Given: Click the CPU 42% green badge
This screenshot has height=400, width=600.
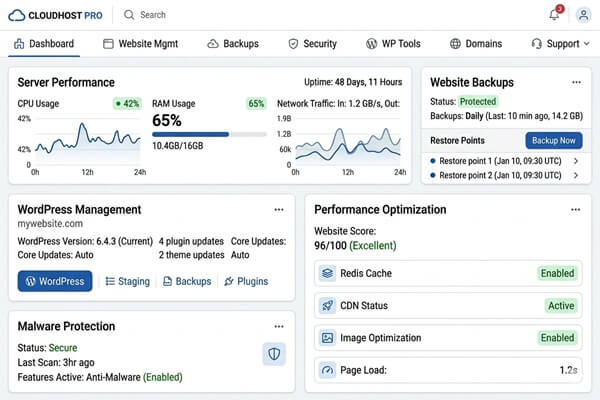Looking at the screenshot, I should [x=127, y=104].
